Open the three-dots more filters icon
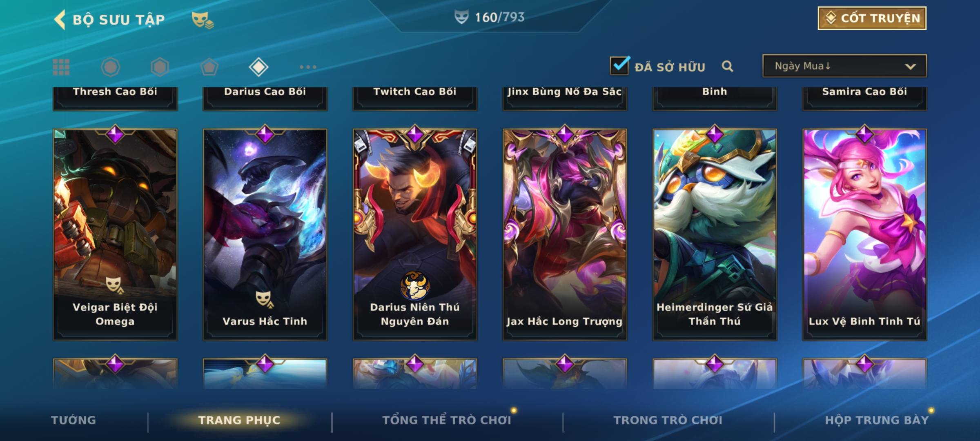Screen dimensions: 980x441 tap(308, 67)
